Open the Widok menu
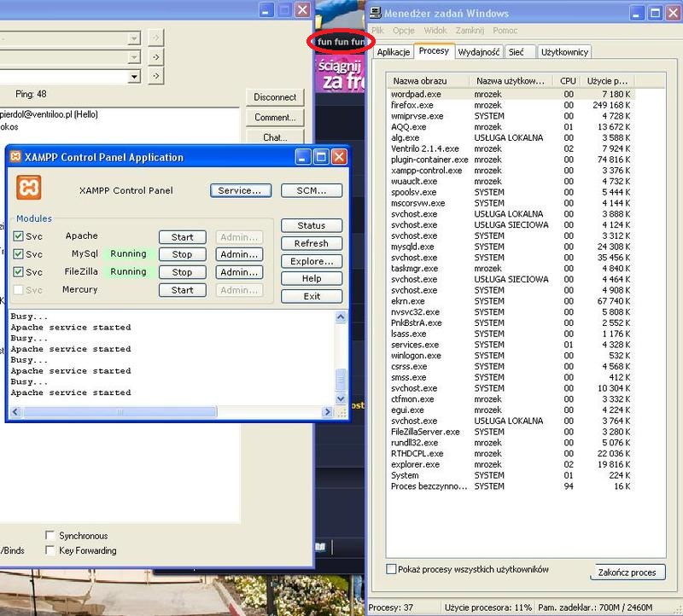 click(435, 31)
